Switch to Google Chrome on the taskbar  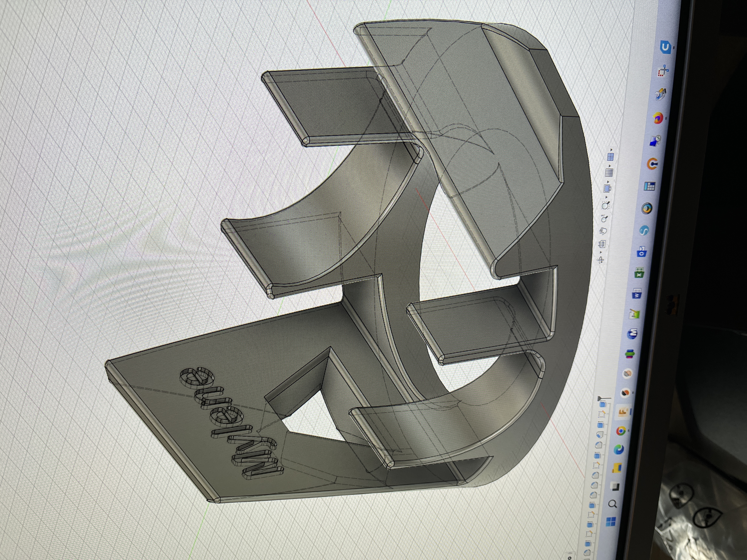point(621,431)
